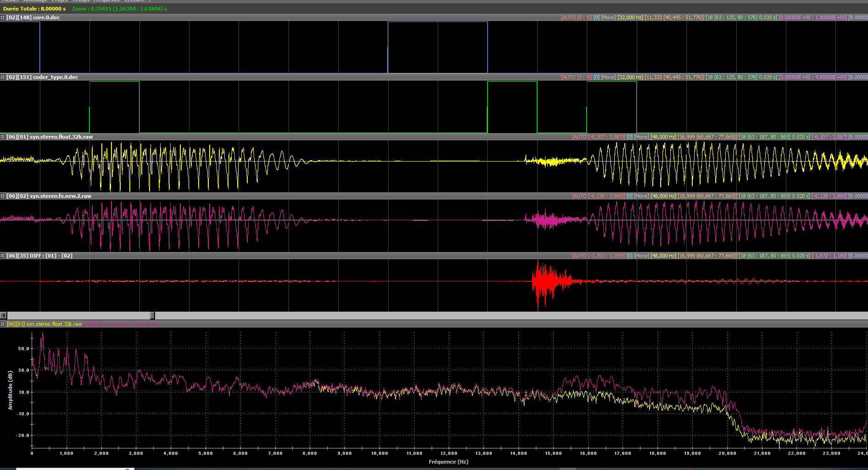Click the [Mono] label on the DIFF track

click(641, 256)
